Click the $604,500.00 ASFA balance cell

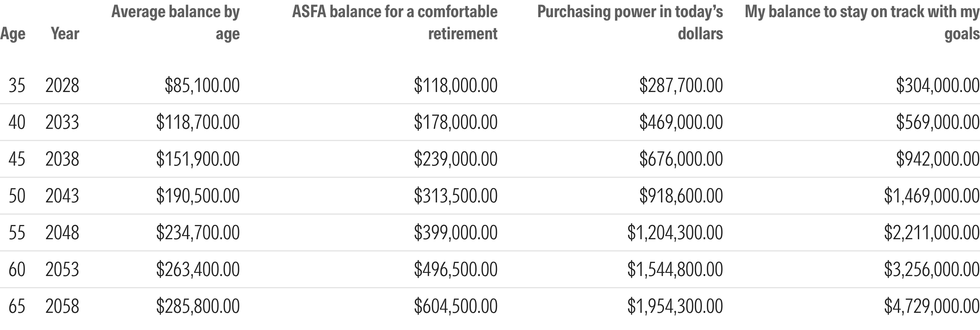point(456,306)
